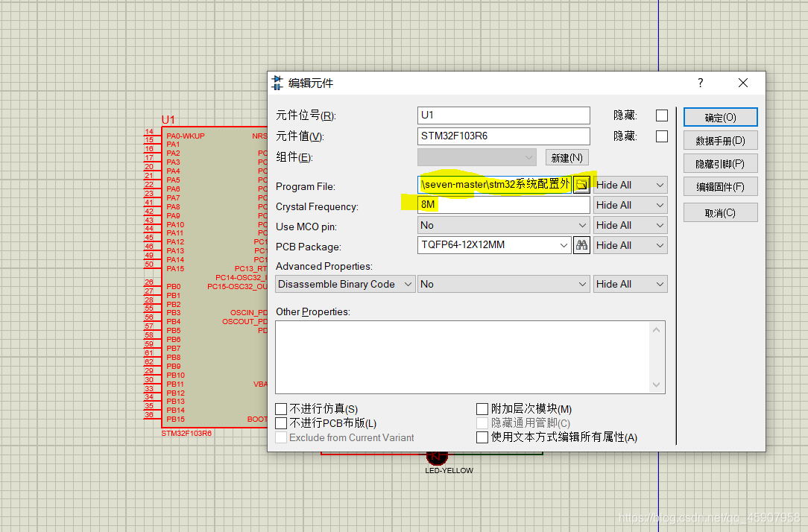Click the Other Properties scrollbar up arrow
The image size is (808, 532).
click(x=656, y=329)
